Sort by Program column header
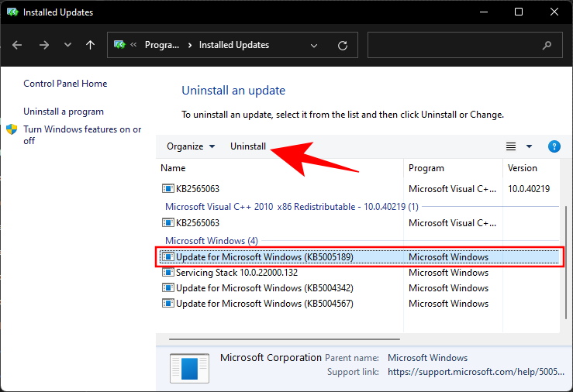 coord(426,168)
